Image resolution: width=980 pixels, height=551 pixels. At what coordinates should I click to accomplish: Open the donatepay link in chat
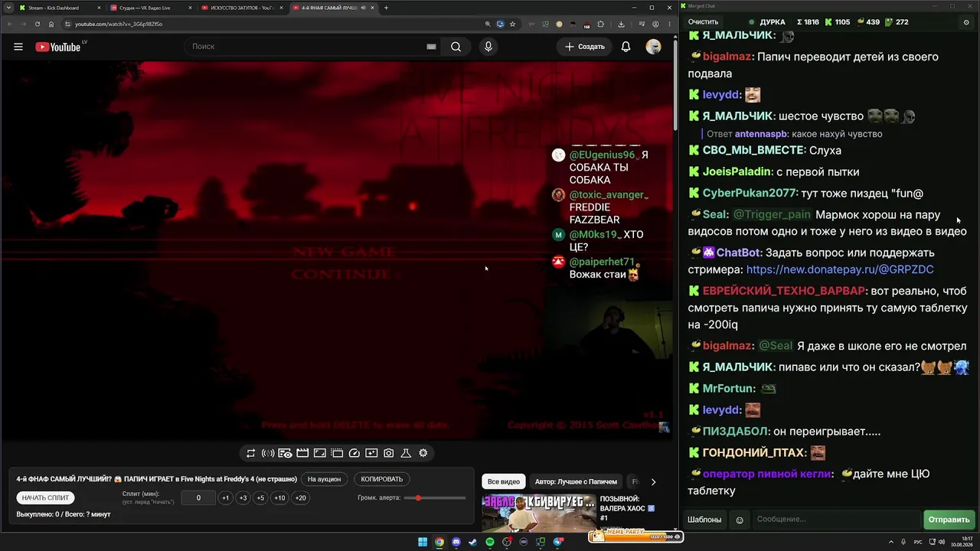coord(840,269)
